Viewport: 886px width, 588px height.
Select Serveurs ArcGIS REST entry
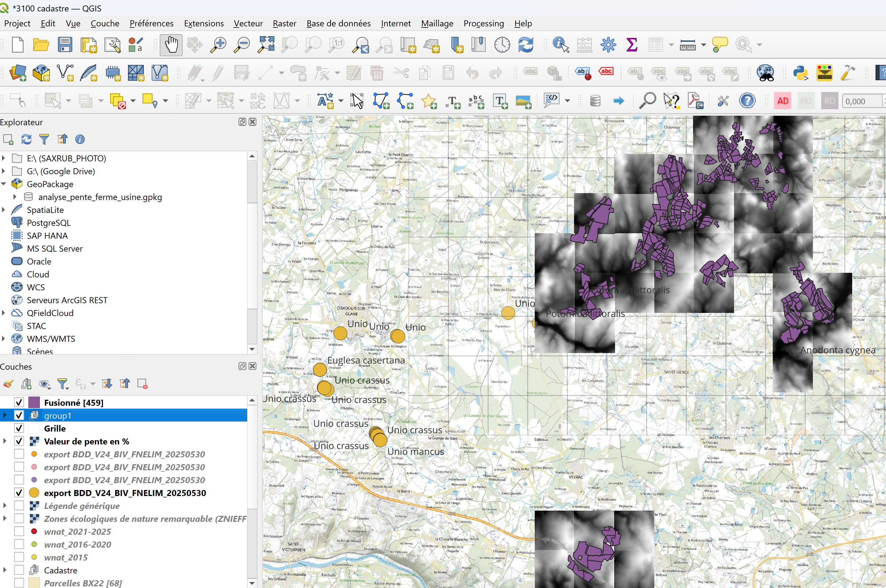tap(67, 300)
